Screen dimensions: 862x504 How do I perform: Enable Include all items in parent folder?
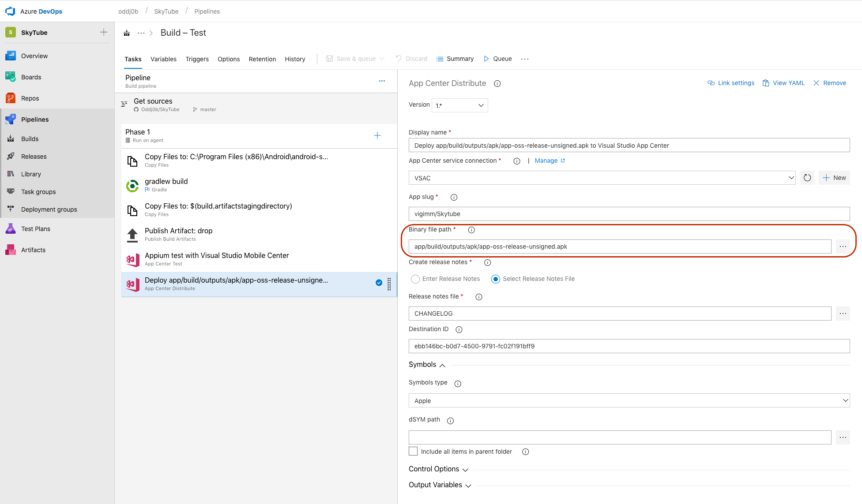click(x=412, y=452)
